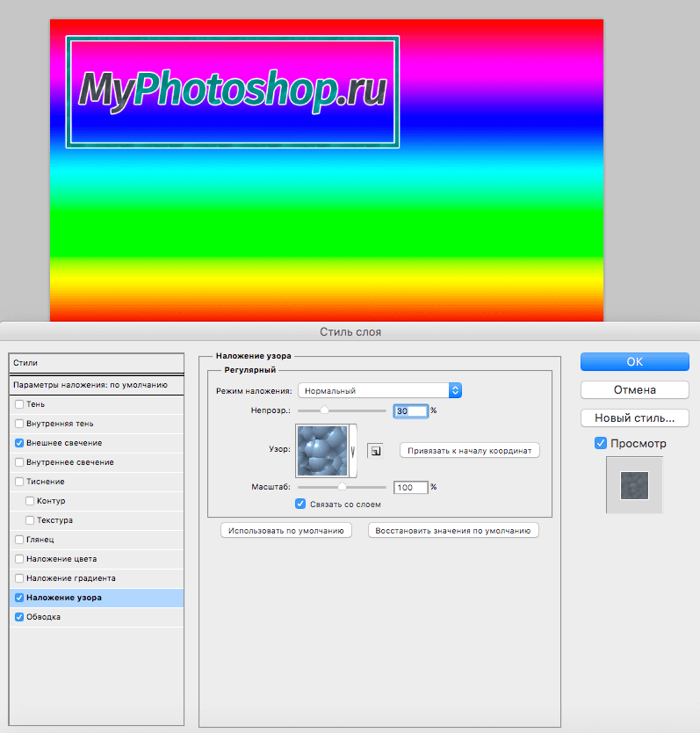700x733 pixels.
Task: Open the Внешнее свечение settings row
Action: click(x=97, y=443)
